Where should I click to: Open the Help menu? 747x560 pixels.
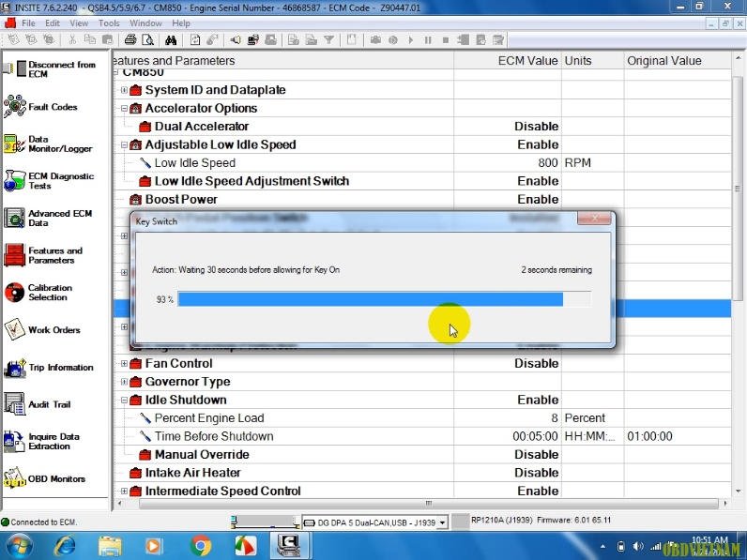point(181,23)
